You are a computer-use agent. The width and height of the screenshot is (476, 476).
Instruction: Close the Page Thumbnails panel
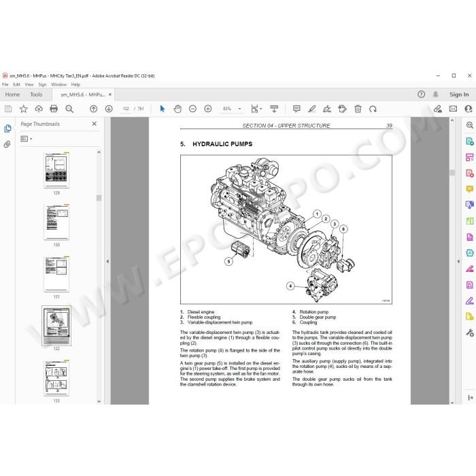click(94, 124)
